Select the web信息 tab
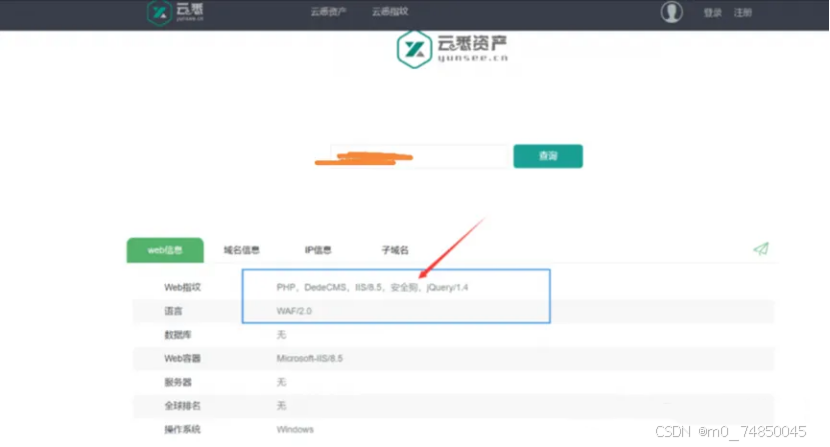This screenshot has height=447, width=830. [x=165, y=250]
